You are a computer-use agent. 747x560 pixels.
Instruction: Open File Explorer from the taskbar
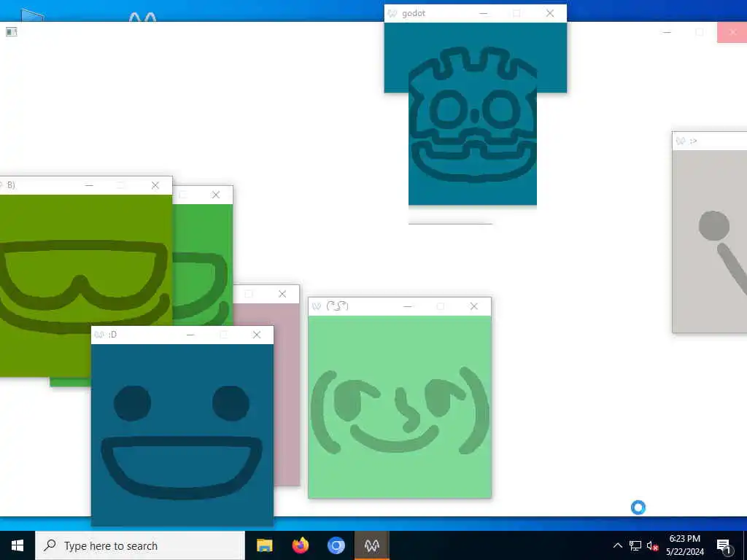pos(264,545)
